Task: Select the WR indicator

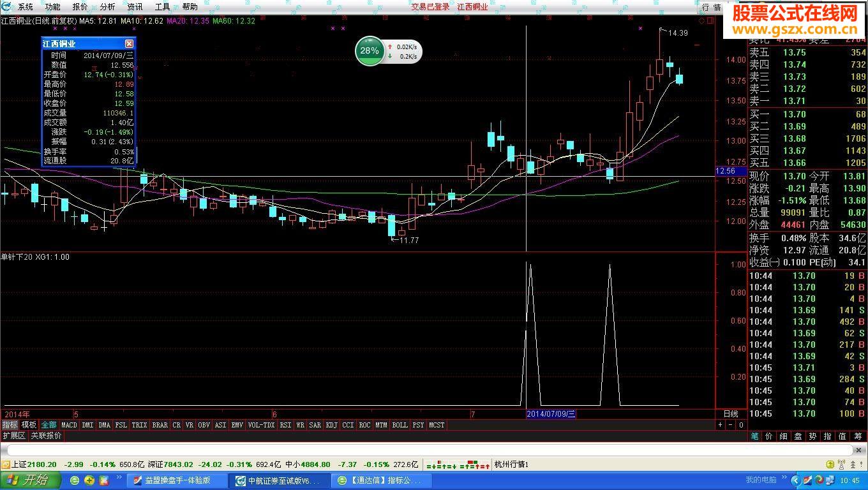Action: coord(300,424)
